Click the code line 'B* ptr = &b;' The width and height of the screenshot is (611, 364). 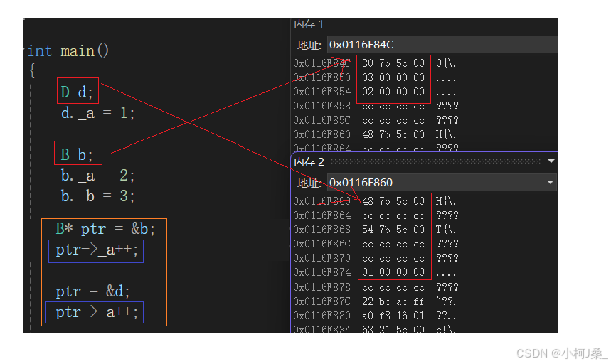point(105,229)
